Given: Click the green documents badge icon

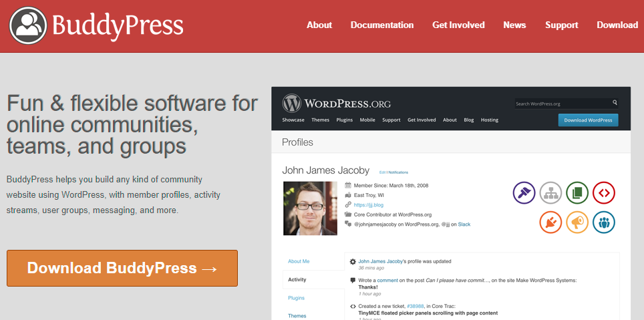Looking at the screenshot, I should (577, 192).
